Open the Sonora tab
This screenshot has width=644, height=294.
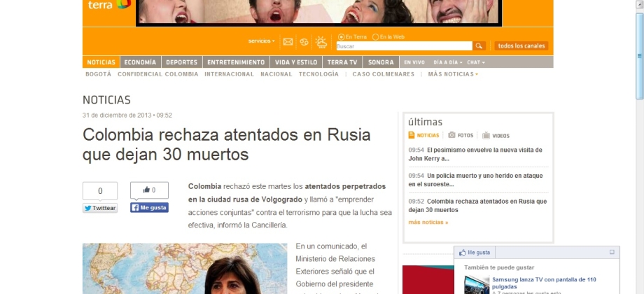[381, 62]
